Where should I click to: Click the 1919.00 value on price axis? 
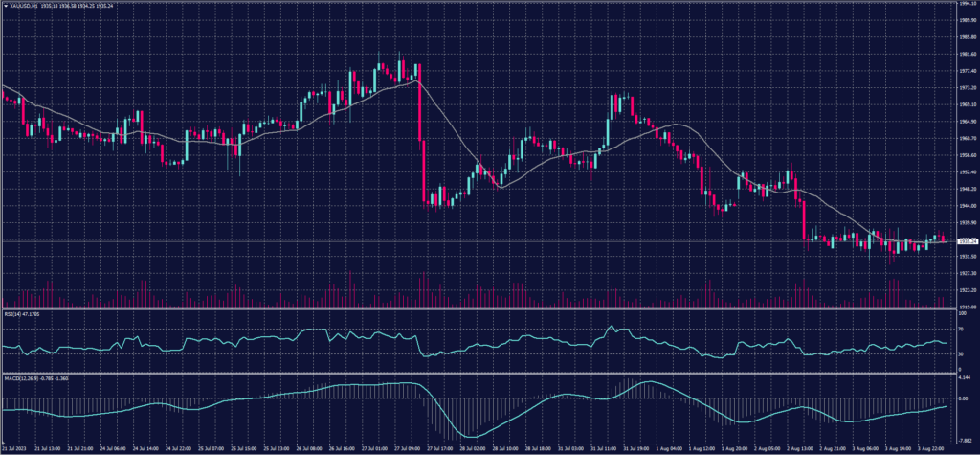(966, 307)
